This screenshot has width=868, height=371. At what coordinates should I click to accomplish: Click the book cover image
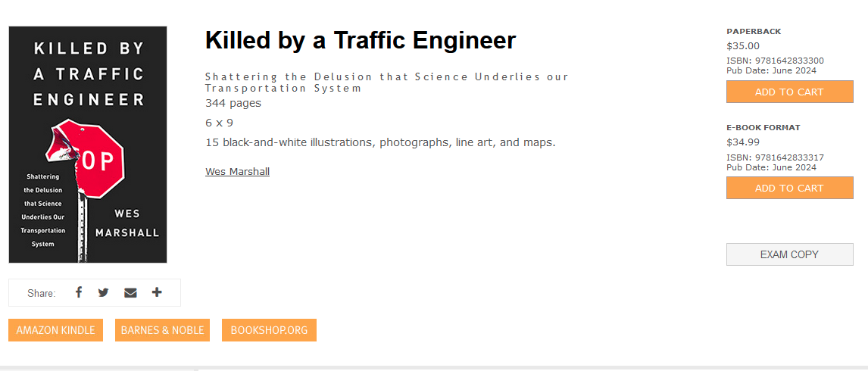pyautogui.click(x=87, y=145)
